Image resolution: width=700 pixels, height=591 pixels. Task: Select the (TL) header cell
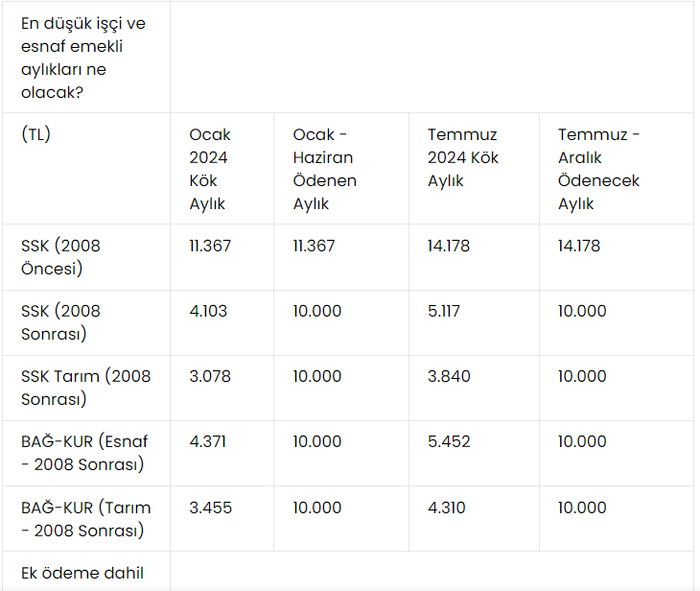(35, 134)
